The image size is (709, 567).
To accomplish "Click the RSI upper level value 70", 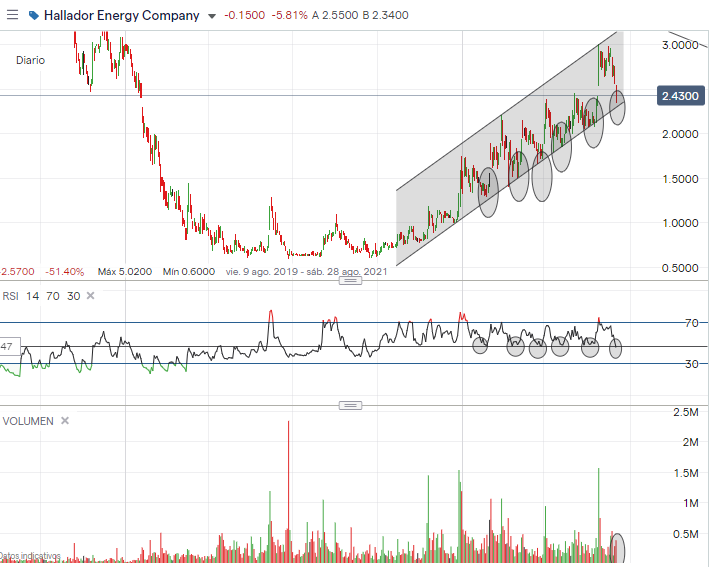I will click(x=53, y=296).
